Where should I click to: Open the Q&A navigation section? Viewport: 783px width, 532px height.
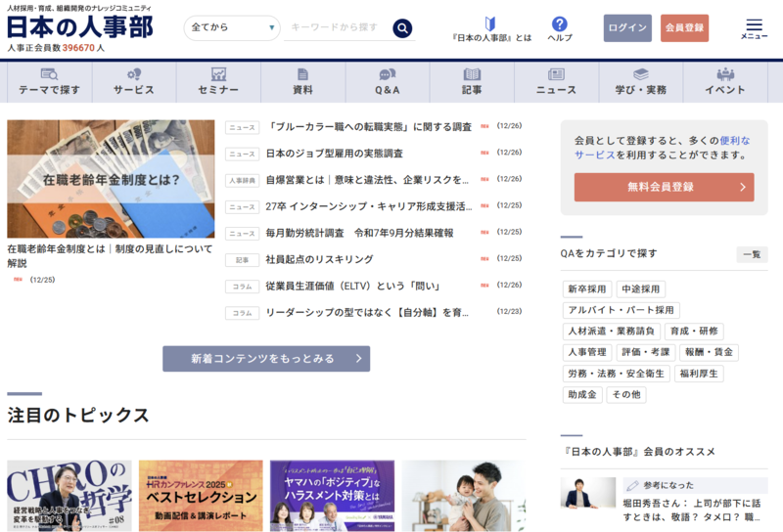coord(388,82)
